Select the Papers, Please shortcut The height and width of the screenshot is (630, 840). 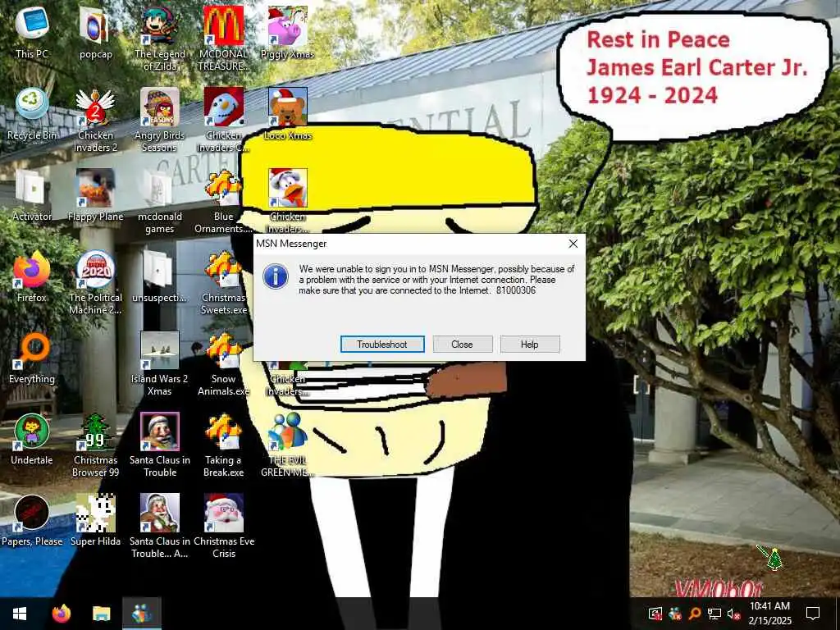click(x=32, y=519)
